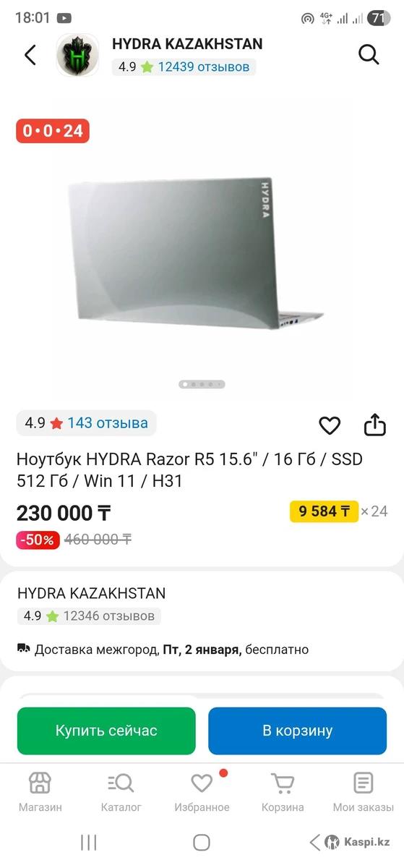Tap the Купить сейчас button

point(106,731)
